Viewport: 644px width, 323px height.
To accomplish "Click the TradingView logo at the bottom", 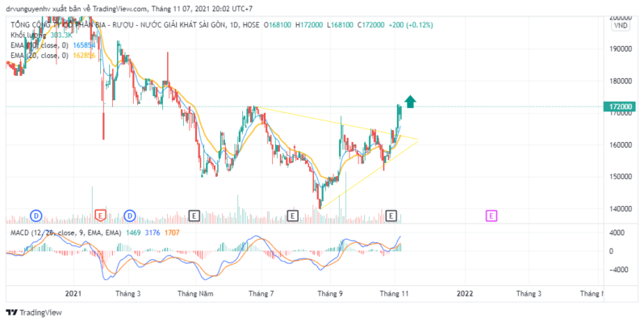I will click(x=34, y=313).
